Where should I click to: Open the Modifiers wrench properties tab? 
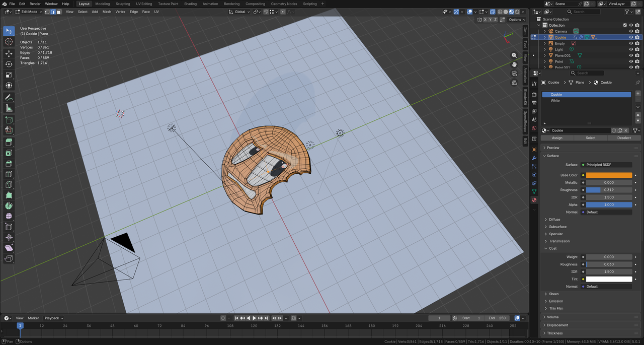534,158
